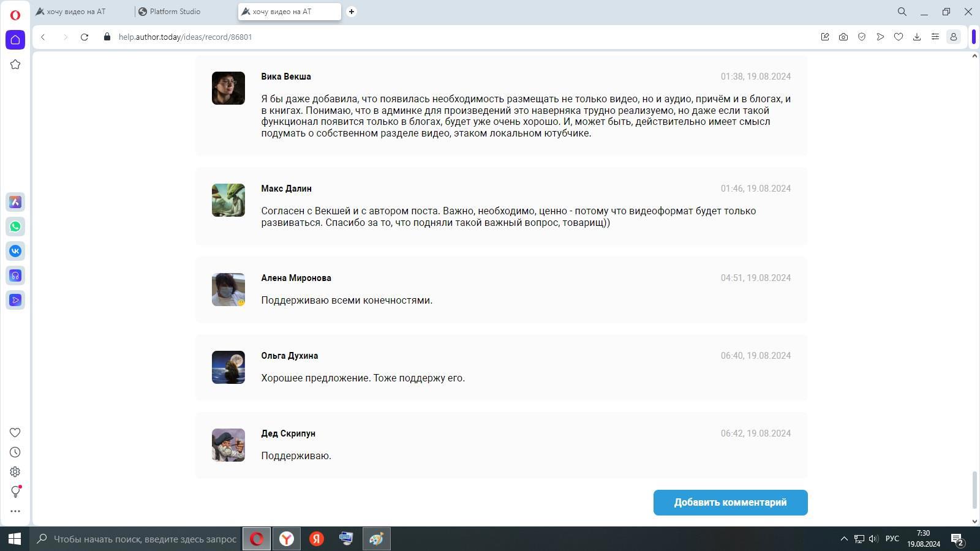Launch Aria AI from the sidebar
This screenshot has height=551, width=980.
click(15, 202)
